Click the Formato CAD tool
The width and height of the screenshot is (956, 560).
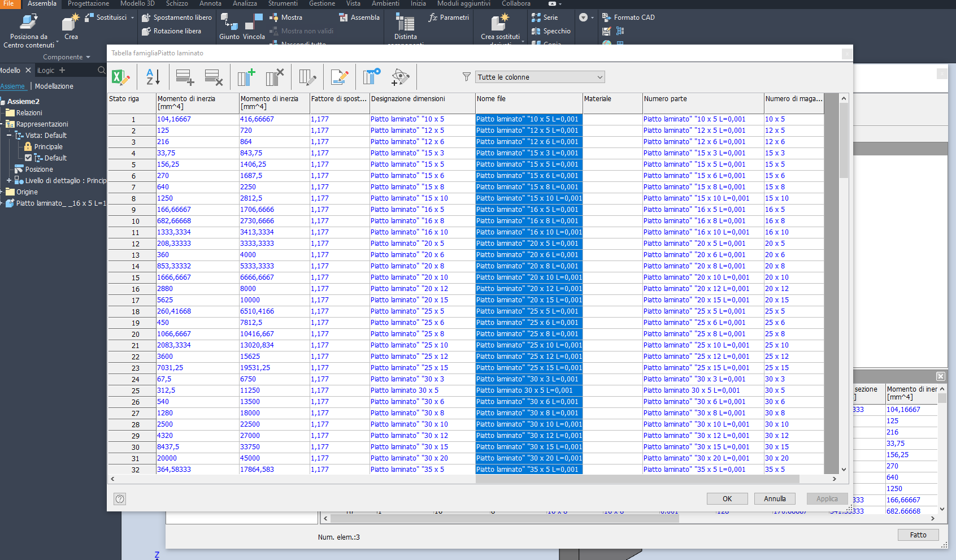628,18
